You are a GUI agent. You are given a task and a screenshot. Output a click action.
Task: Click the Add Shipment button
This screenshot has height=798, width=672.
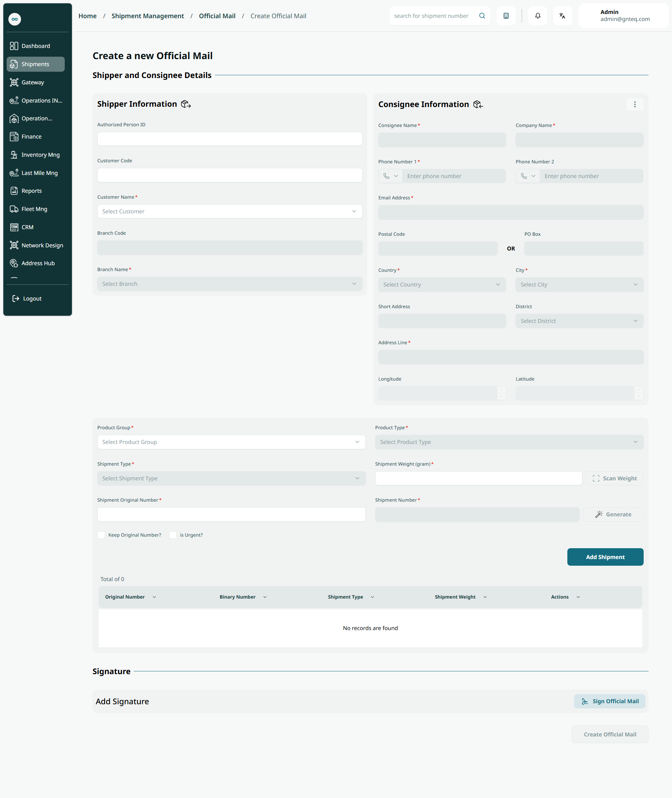pyautogui.click(x=605, y=557)
